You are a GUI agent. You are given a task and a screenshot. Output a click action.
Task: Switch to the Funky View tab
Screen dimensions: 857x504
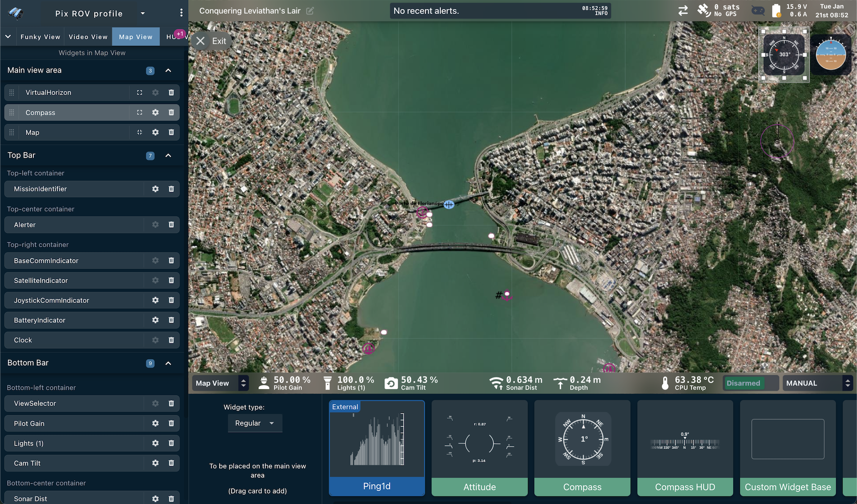click(x=40, y=37)
